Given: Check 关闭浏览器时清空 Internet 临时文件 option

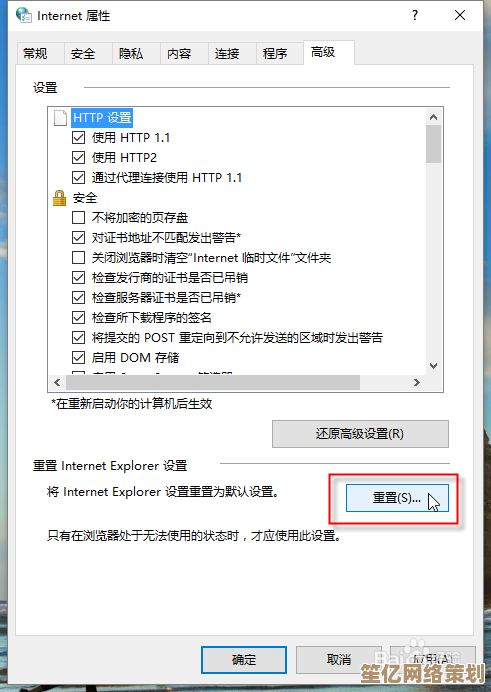Looking at the screenshot, I should coord(79,257).
